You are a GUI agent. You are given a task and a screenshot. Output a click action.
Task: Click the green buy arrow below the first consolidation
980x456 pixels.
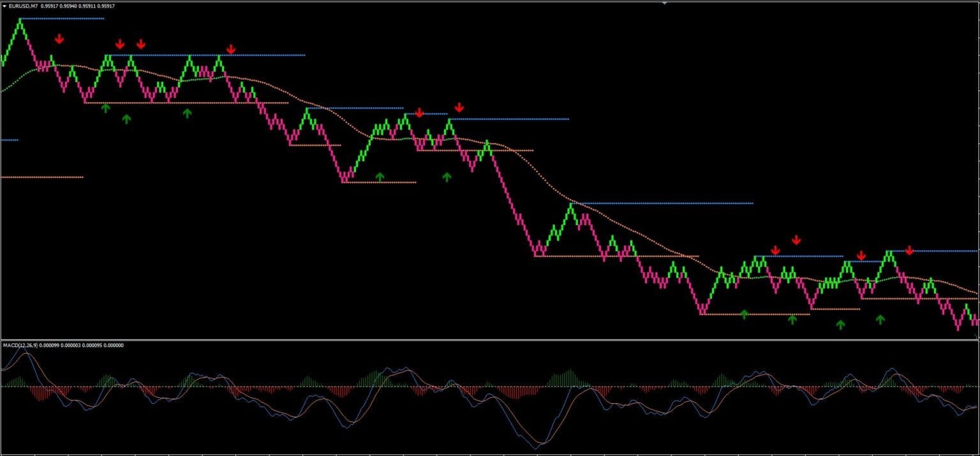(106, 108)
